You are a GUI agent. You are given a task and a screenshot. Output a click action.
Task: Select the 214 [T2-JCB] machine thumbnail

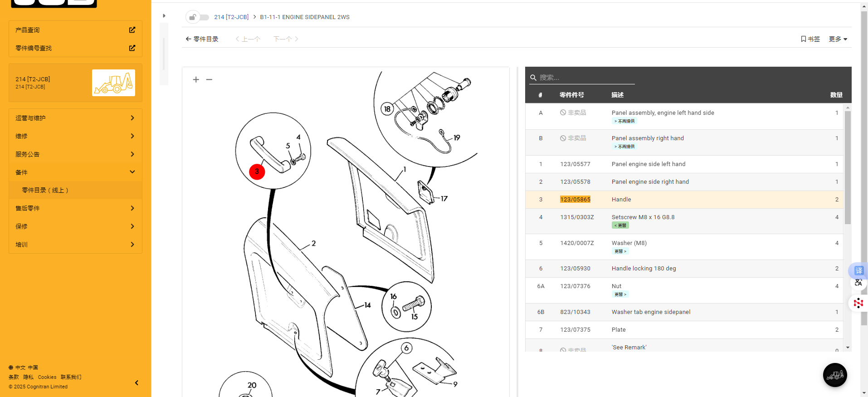tap(113, 83)
